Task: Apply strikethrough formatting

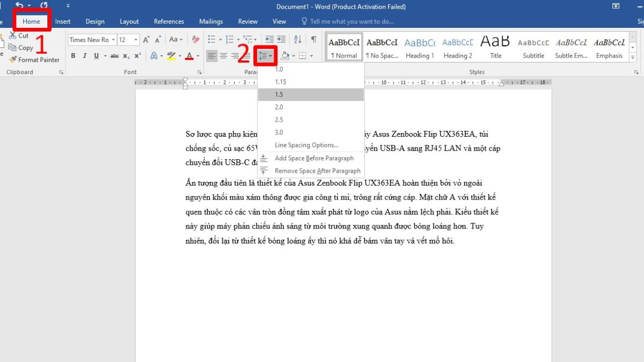Action: click(114, 56)
